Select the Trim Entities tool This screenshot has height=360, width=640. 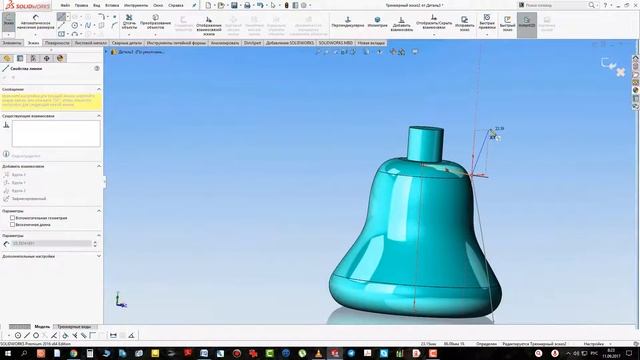click(x=129, y=22)
